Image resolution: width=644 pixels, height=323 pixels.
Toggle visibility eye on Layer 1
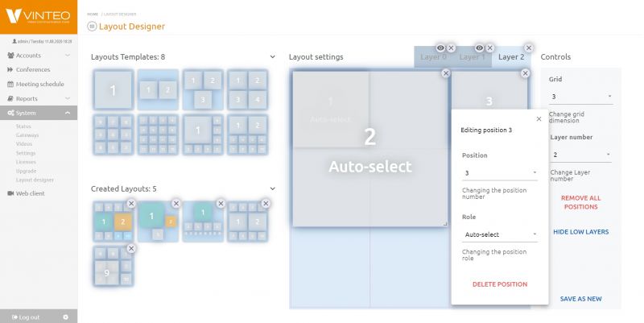point(479,48)
